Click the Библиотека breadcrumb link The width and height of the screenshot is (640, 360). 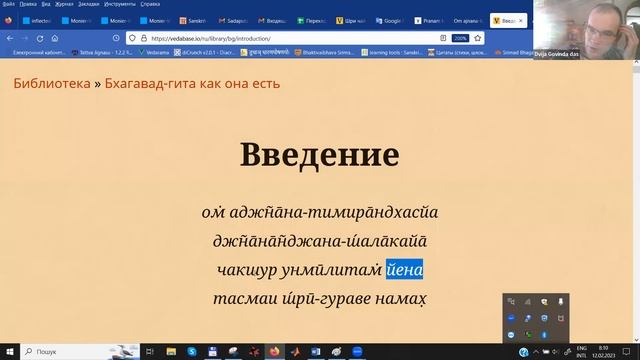[52, 83]
